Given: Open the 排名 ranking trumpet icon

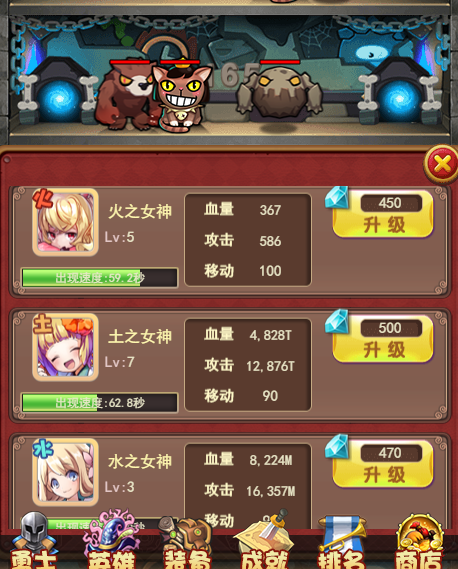Looking at the screenshot, I should [x=341, y=541].
